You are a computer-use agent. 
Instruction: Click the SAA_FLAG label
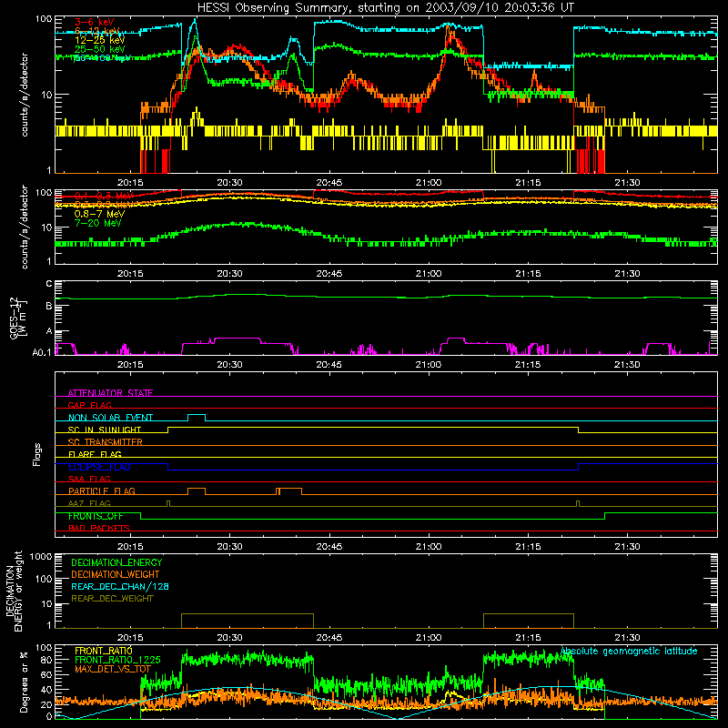89,479
